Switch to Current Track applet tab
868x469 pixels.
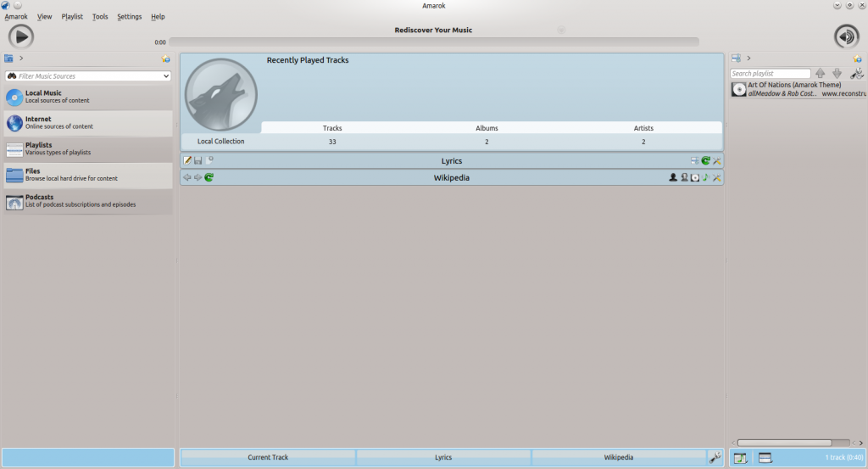click(x=268, y=457)
